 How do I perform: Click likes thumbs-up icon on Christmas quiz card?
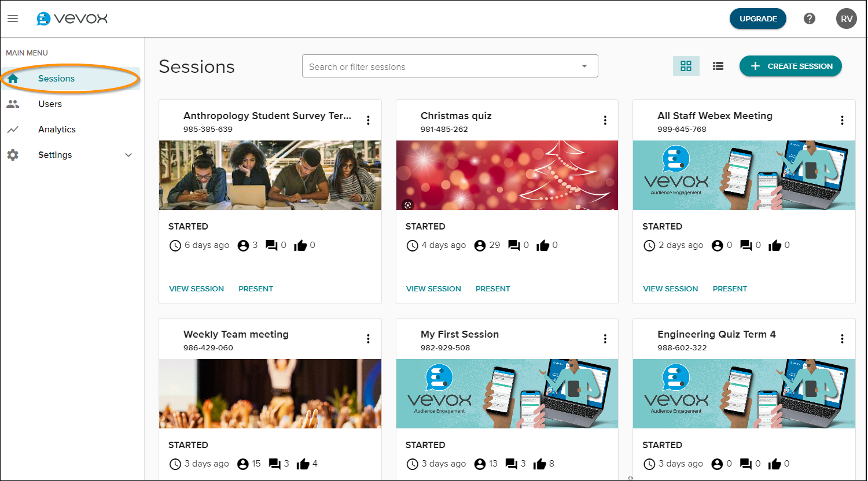click(543, 246)
